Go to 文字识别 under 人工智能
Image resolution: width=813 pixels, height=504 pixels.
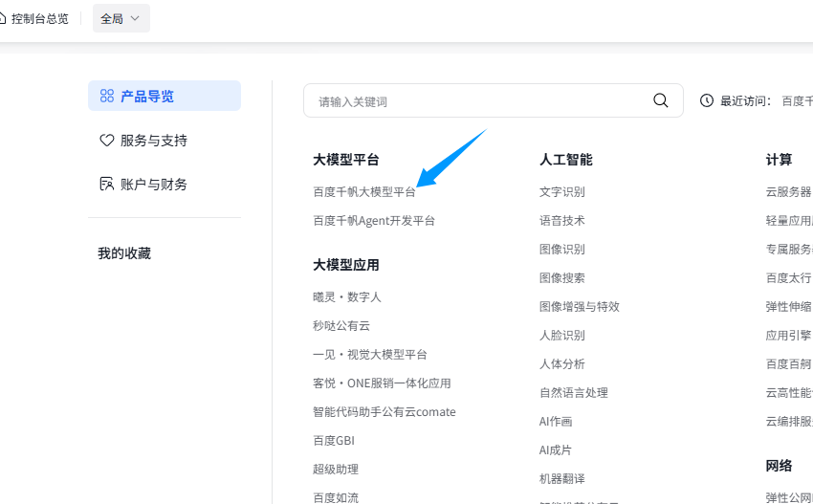(562, 191)
